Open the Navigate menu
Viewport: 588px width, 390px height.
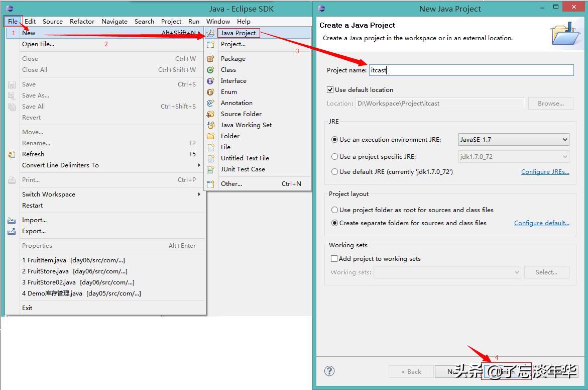(x=114, y=22)
